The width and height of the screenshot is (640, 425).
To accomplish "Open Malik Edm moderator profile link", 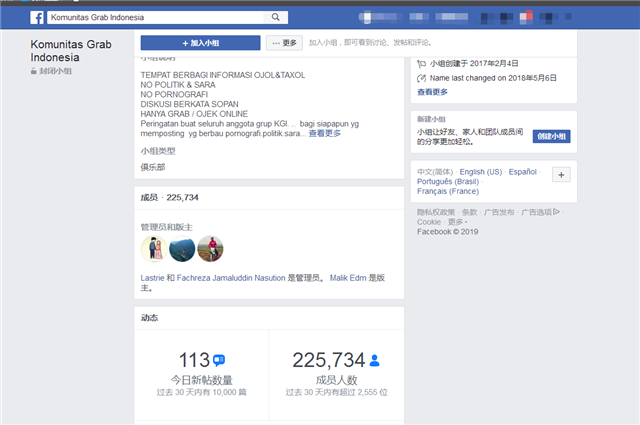I will (x=348, y=278).
